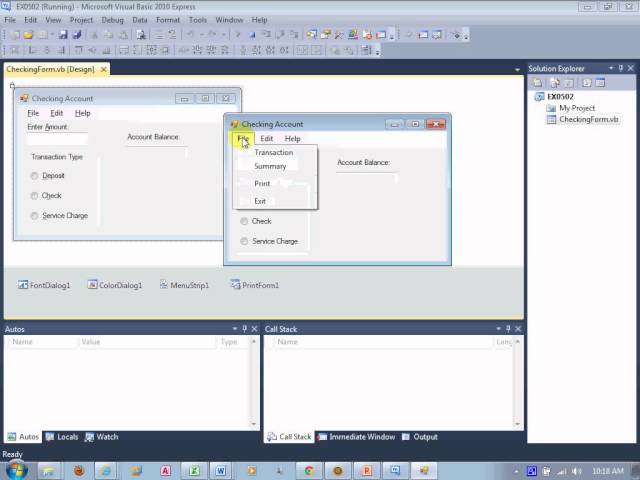The image size is (640, 480).
Task: Switch to the Locals tab
Action: [62, 436]
